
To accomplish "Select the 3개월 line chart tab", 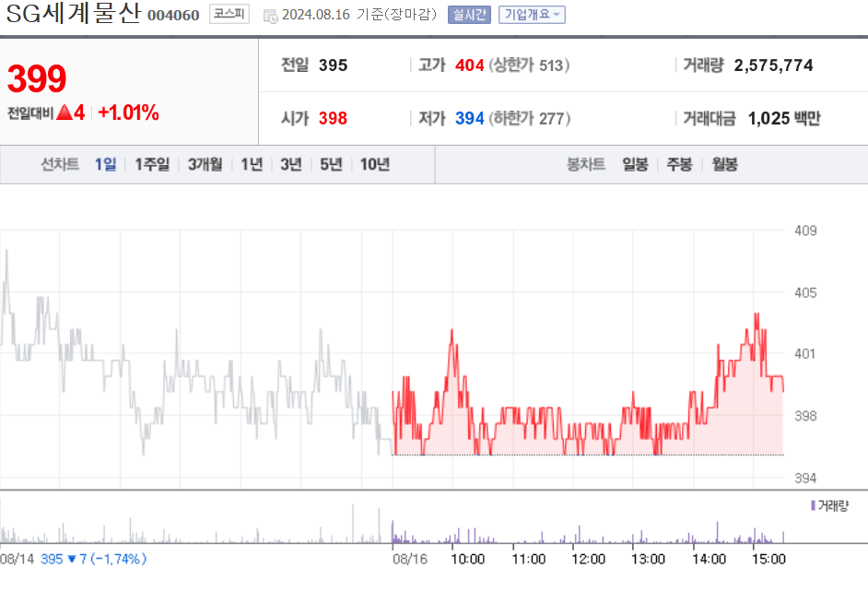I will [205, 164].
